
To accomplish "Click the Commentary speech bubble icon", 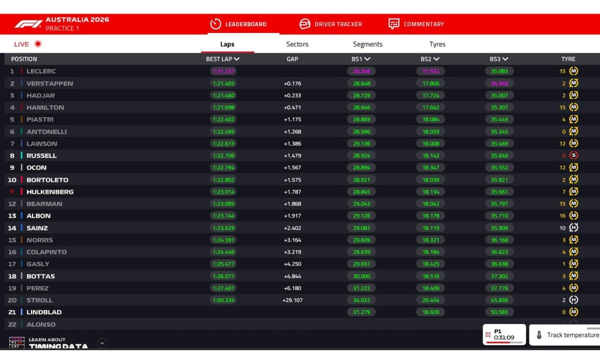I will (x=394, y=24).
